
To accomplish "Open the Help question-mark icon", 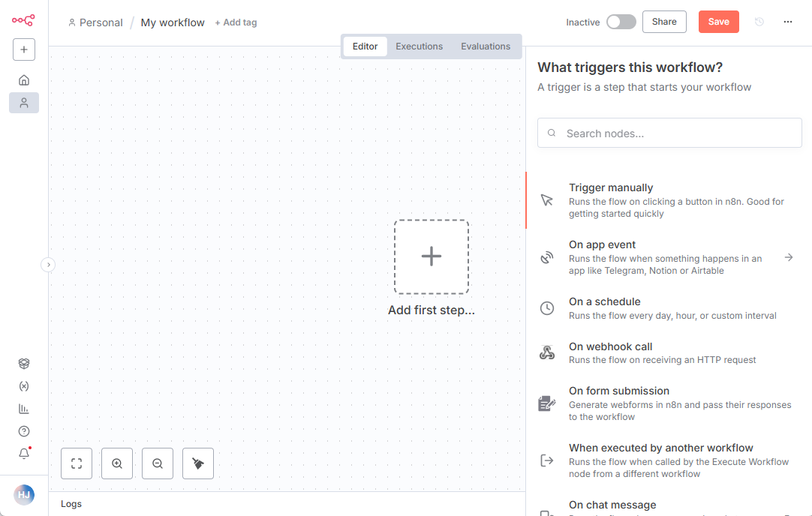I will tap(24, 431).
